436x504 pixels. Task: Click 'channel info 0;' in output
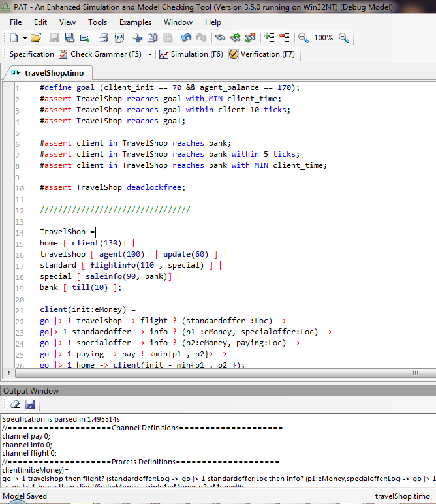(x=27, y=445)
